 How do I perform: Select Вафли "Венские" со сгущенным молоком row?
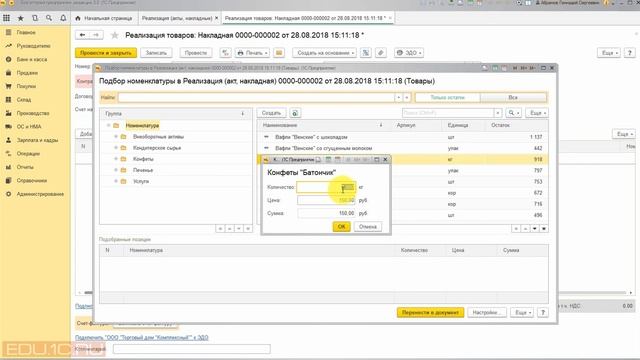pos(402,148)
